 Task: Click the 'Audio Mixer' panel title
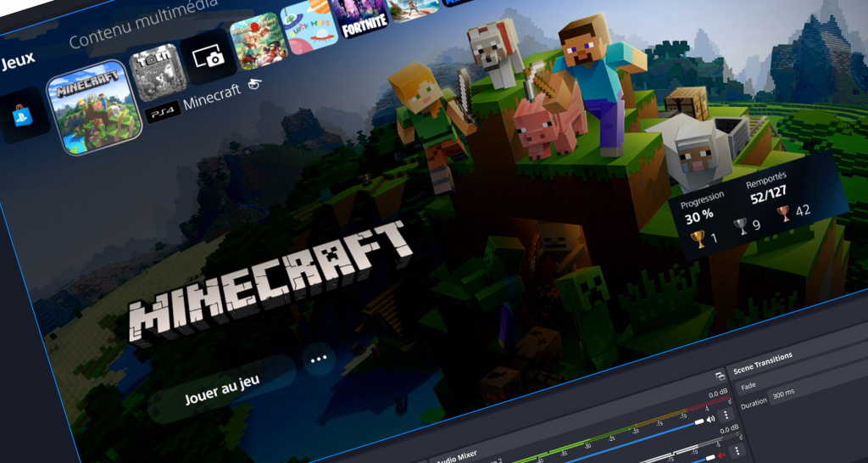[457, 457]
